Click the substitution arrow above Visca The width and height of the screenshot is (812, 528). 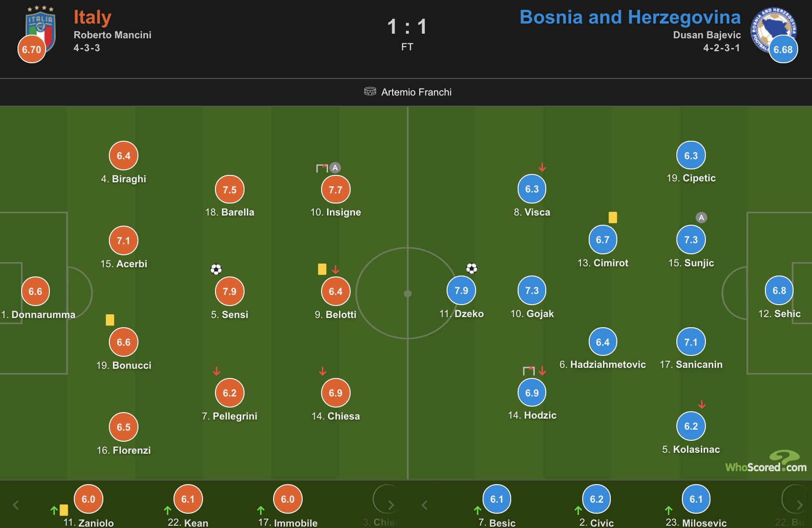pyautogui.click(x=543, y=167)
